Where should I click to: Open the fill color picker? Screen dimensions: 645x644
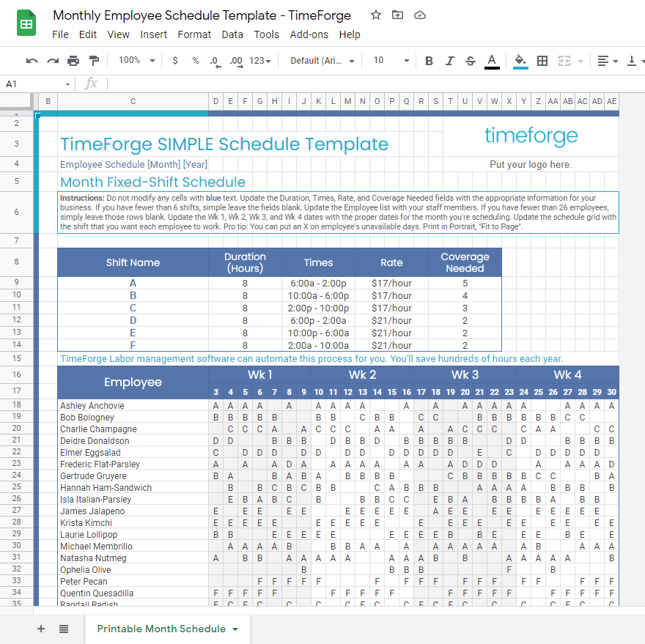pyautogui.click(x=520, y=61)
